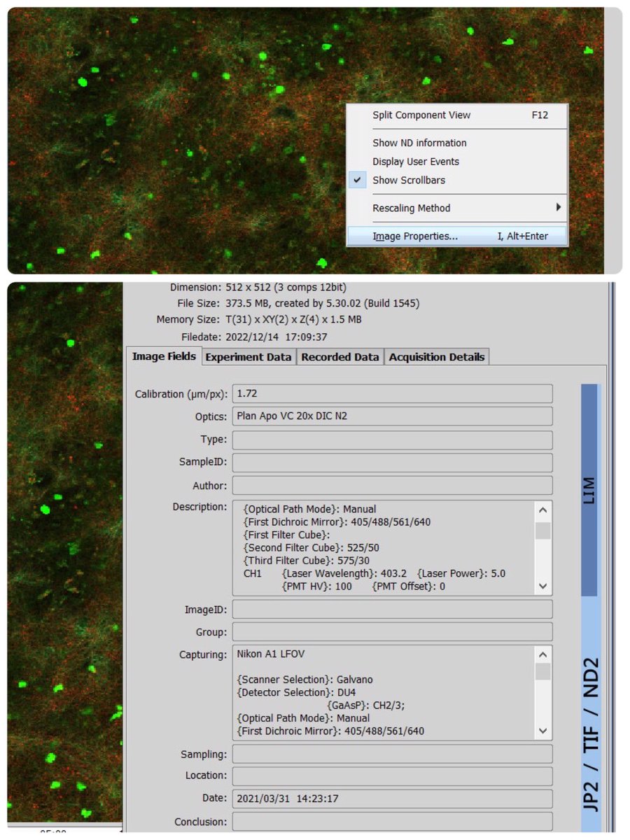Click the Capturing scrollbar thumb
Viewport: 630px width, 840px height.
tap(543, 672)
